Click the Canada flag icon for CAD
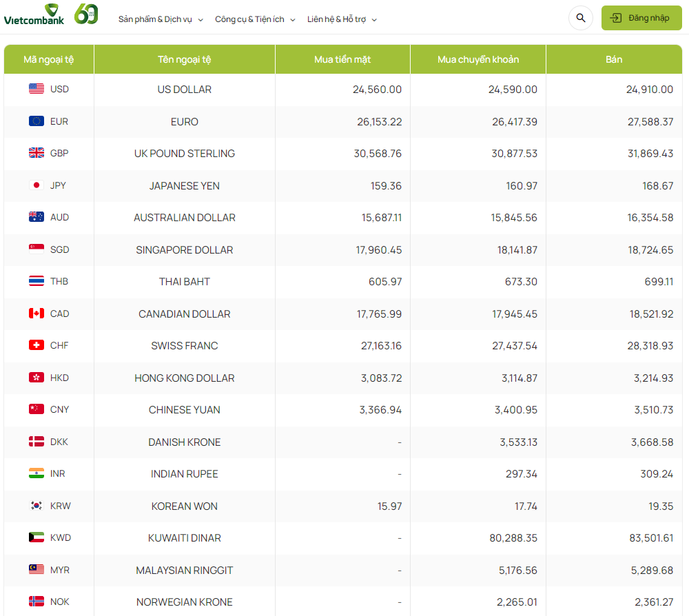 37,314
